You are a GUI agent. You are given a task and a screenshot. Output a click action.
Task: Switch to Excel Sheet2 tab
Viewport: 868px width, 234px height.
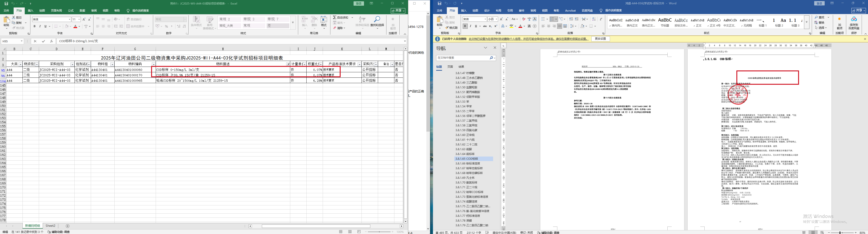point(51,226)
